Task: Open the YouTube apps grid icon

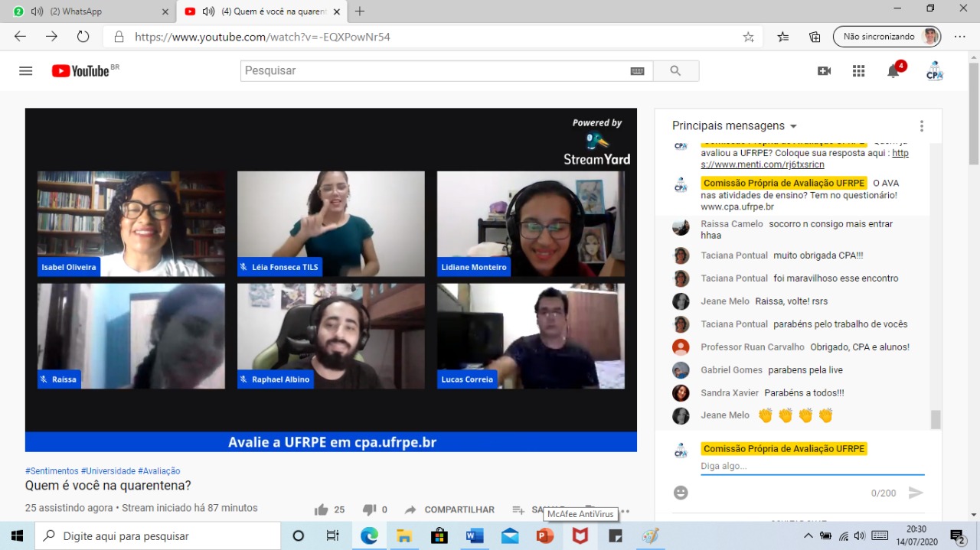Action: click(x=858, y=71)
